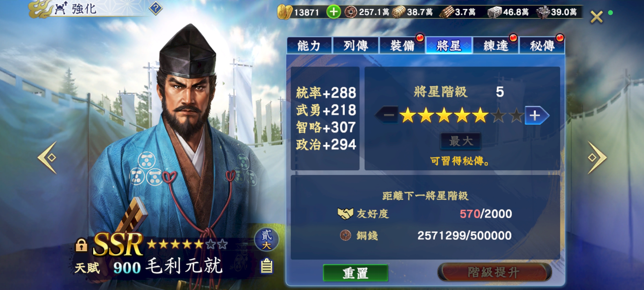Open the 列傳 tab
The image size is (644, 290).
pyautogui.click(x=356, y=46)
